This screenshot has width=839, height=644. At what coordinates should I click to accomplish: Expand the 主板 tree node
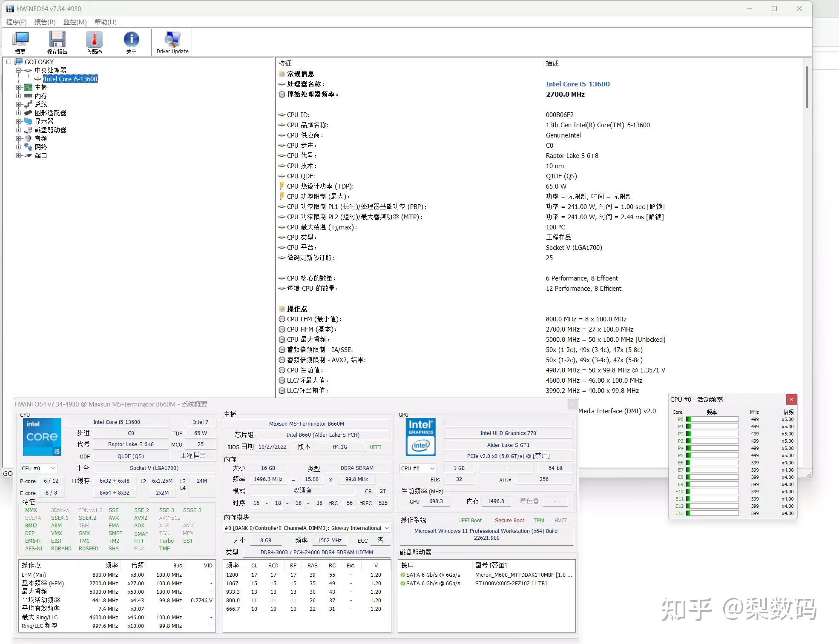click(18, 87)
